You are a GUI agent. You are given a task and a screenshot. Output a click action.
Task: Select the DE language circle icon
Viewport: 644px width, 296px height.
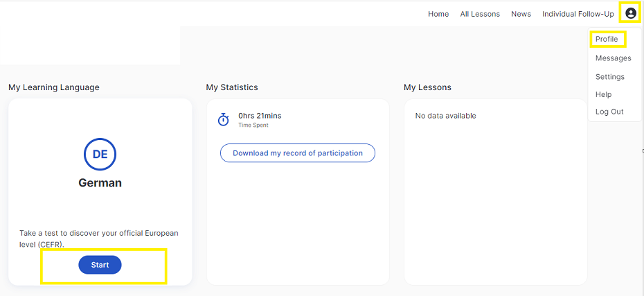(x=100, y=154)
